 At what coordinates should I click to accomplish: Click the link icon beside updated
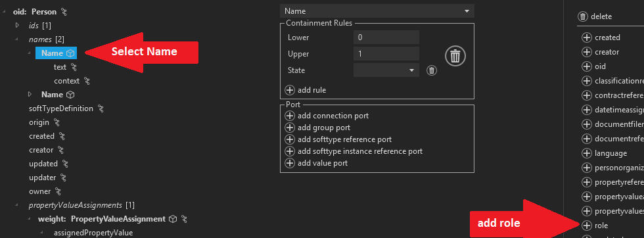[x=65, y=164]
